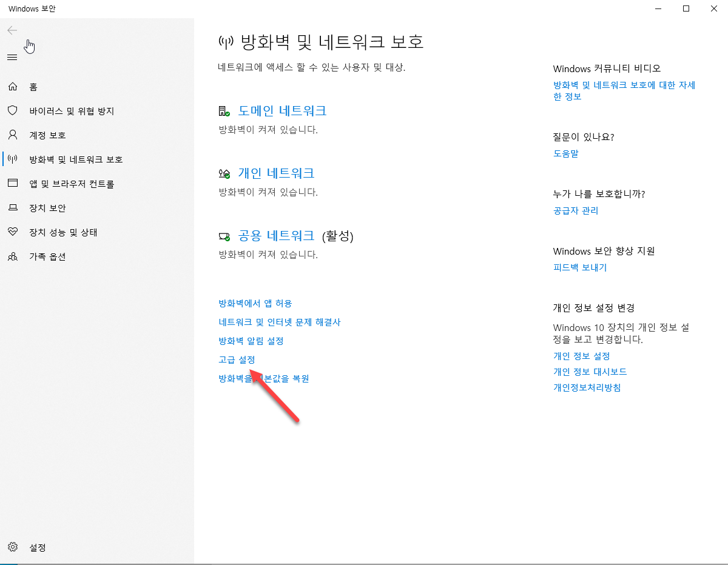Screen dimensions: 728x565
Task: Click the 누가 나를 보호합니까? heading
Action: (x=599, y=194)
